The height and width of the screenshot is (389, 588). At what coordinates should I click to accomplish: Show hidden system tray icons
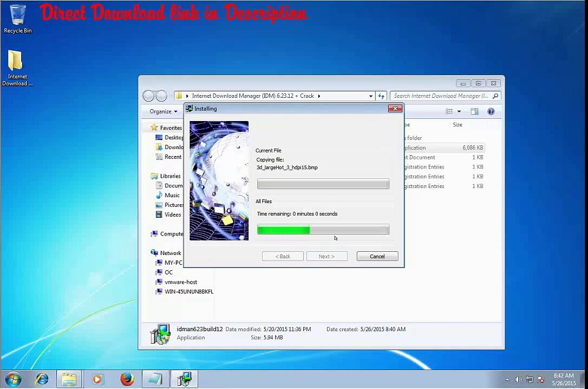point(507,380)
